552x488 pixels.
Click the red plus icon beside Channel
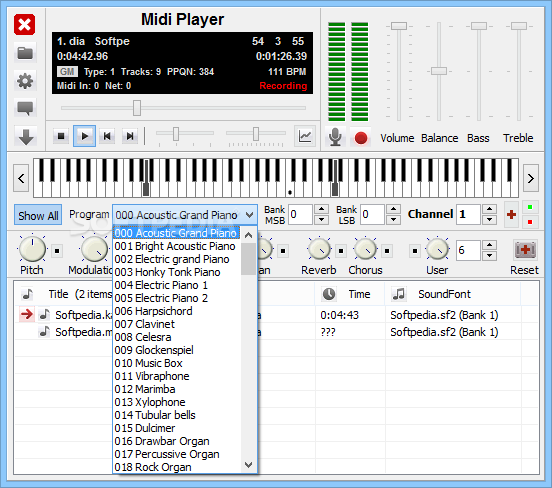click(511, 214)
